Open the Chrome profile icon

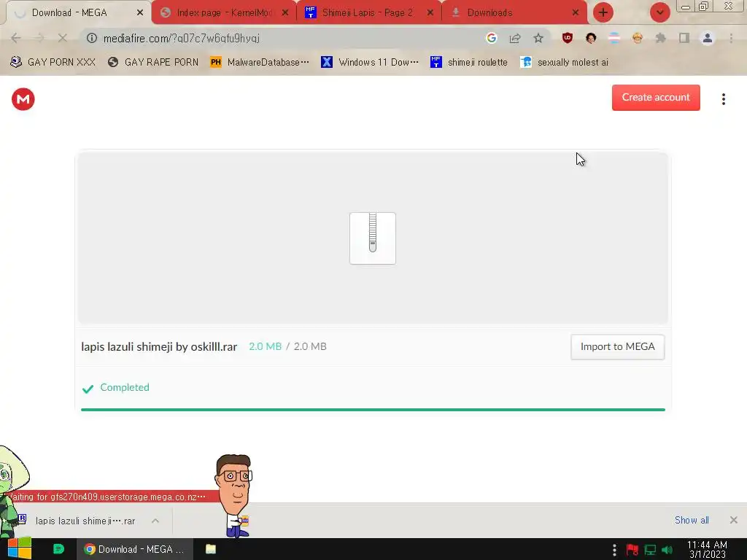click(708, 38)
